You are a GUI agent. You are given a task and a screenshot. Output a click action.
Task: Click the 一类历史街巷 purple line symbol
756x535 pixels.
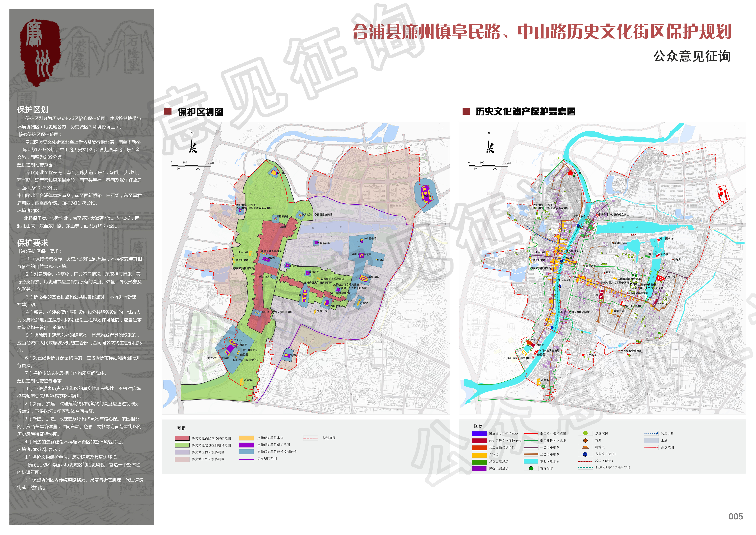coord(531,447)
